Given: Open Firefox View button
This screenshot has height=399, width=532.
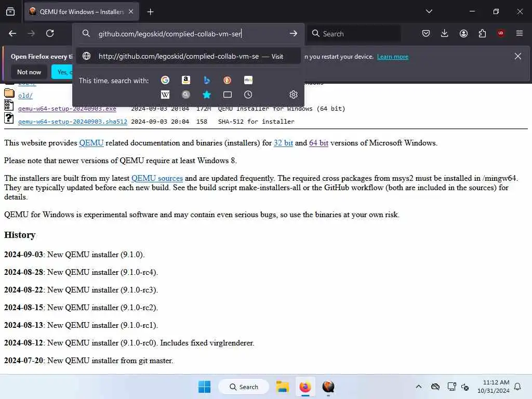Looking at the screenshot, I should [10, 11].
